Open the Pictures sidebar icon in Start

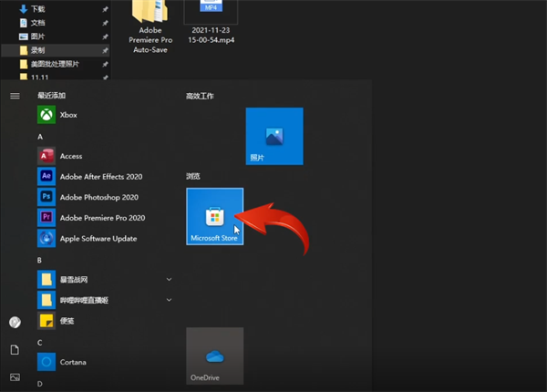15,377
